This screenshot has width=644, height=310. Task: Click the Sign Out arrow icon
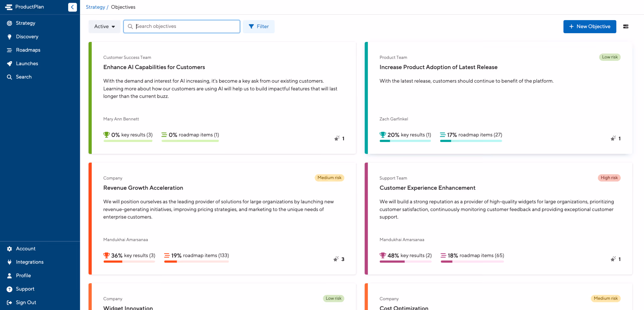point(10,302)
